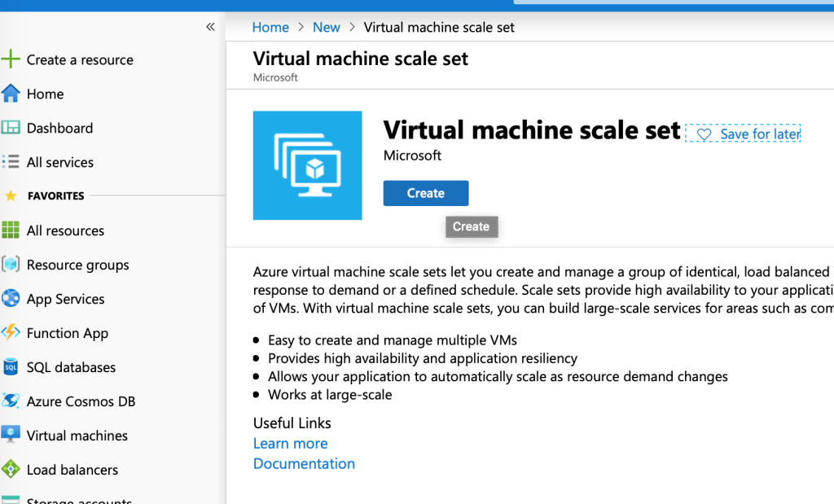Viewport: 834px width, 504px height.
Task: Navigate to Home breadcrumb link
Action: pos(270,28)
